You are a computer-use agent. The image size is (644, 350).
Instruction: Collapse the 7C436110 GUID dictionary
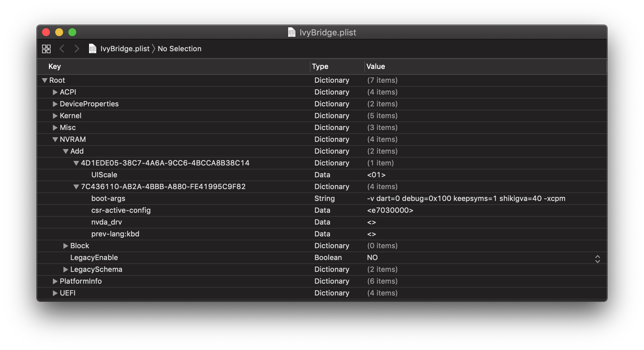coord(76,187)
